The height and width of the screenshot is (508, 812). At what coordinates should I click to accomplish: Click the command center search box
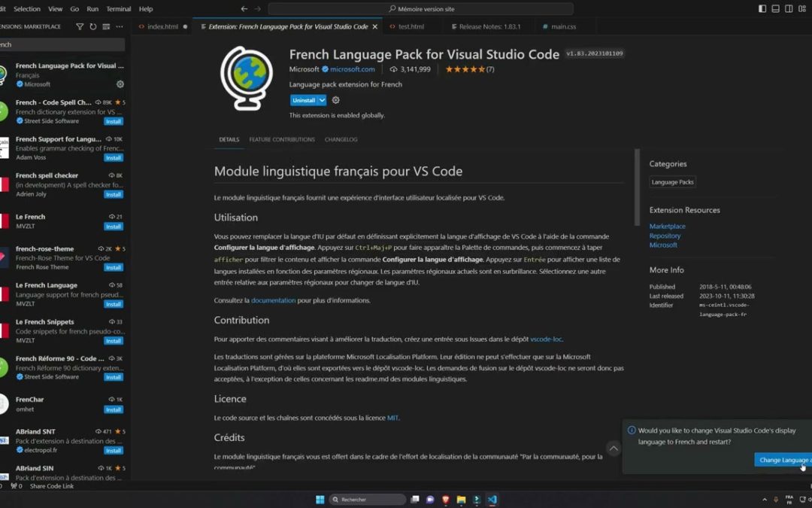420,9
